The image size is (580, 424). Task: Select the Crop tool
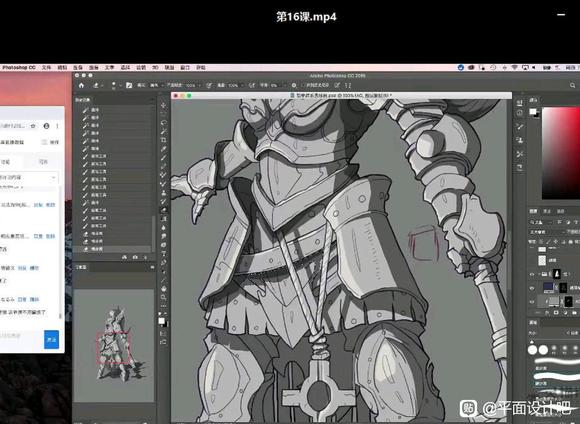coord(163,140)
